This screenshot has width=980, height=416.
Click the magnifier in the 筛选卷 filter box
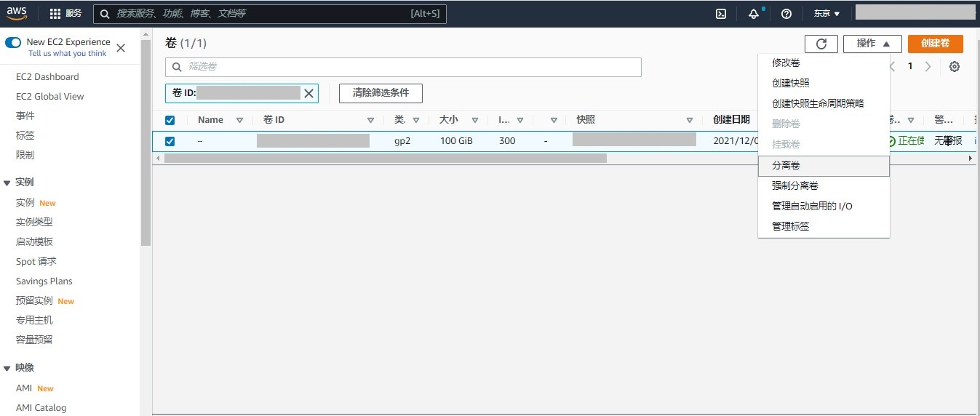tap(177, 67)
